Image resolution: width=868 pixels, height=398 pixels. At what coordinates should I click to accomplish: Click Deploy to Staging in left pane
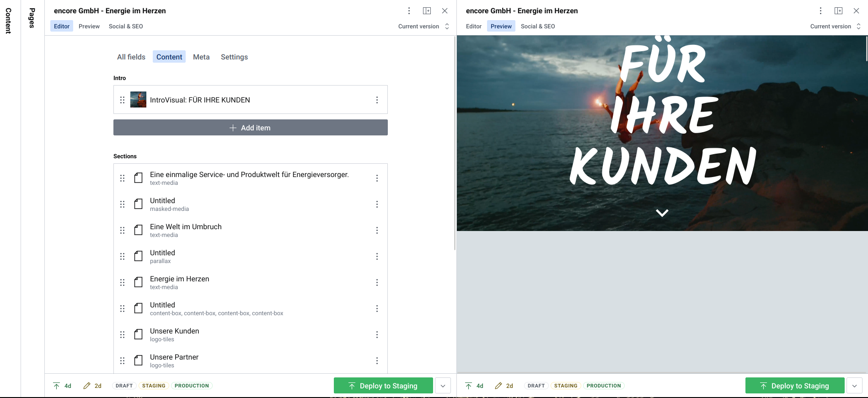point(383,386)
